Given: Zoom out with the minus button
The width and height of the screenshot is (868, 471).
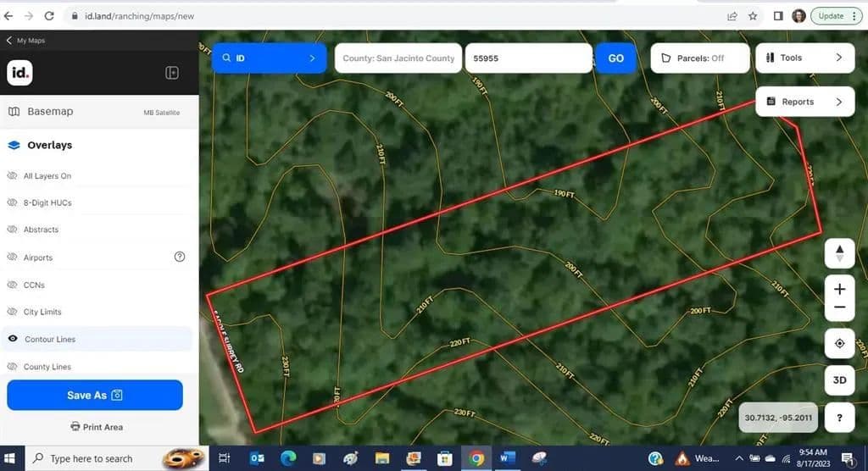Looking at the screenshot, I should pos(839,308).
